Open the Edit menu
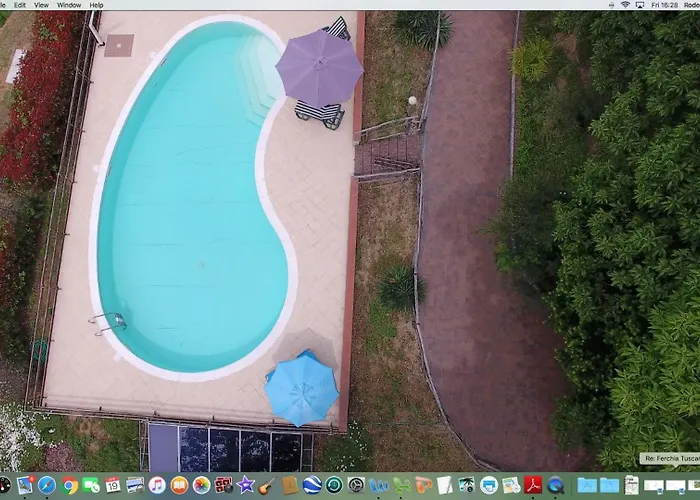This screenshot has width=700, height=500. pyautogui.click(x=20, y=5)
